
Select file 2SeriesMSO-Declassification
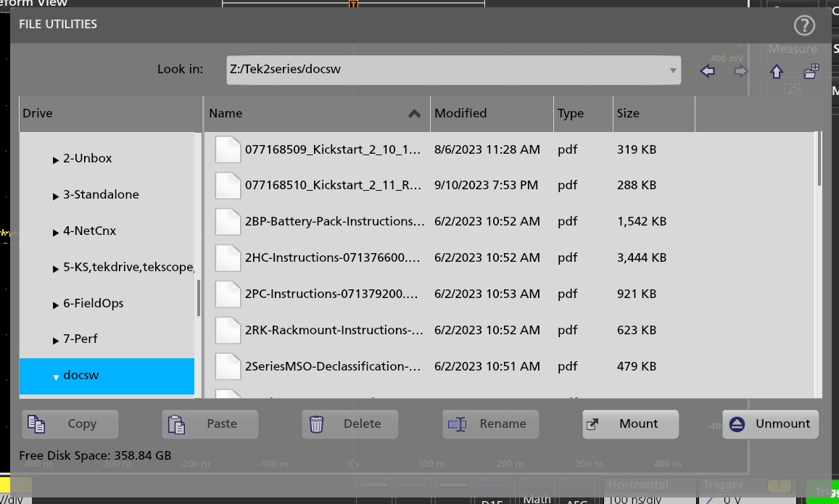[333, 366]
